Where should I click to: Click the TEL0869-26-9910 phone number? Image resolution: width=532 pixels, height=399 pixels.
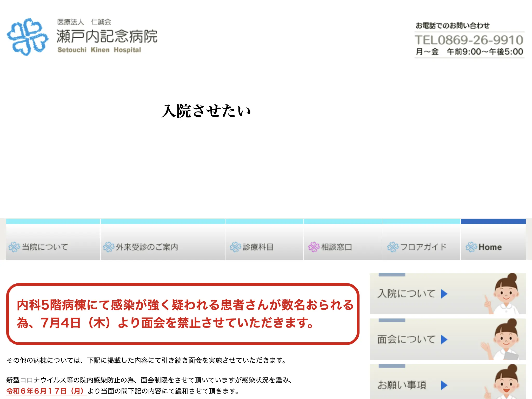pos(469,40)
